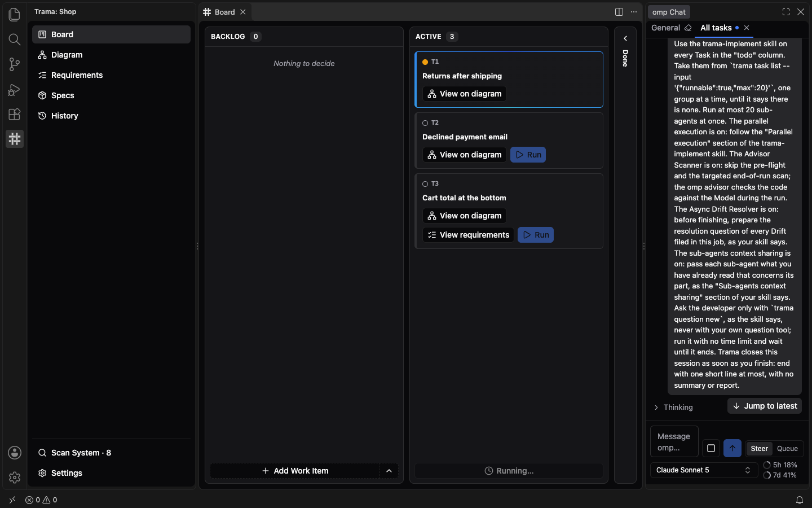Open the Accounts icon
This screenshot has width=812, height=508.
click(x=15, y=453)
